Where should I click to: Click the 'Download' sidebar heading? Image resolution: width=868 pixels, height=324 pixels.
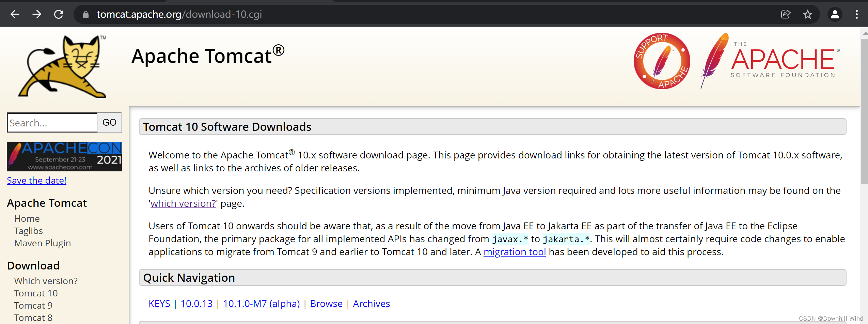[x=33, y=265]
